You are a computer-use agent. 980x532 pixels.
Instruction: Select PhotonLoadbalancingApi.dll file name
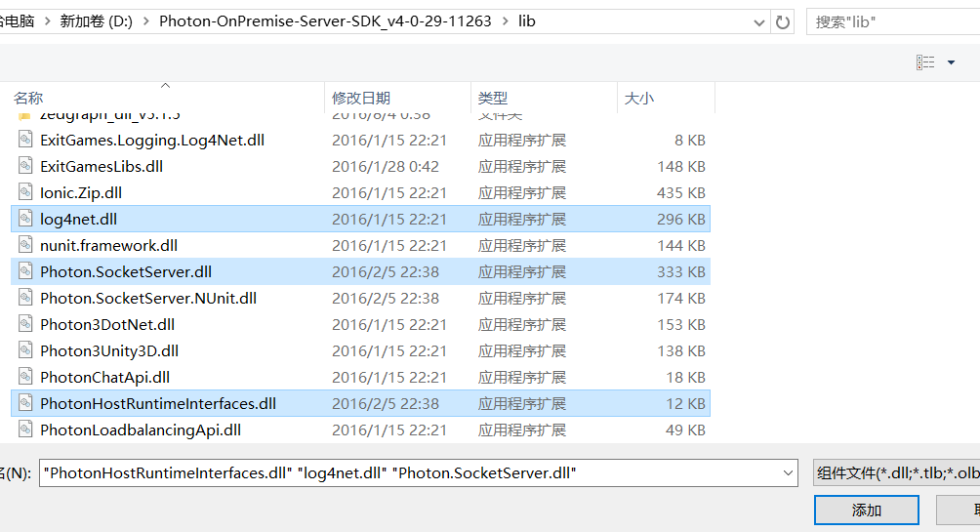(x=140, y=430)
